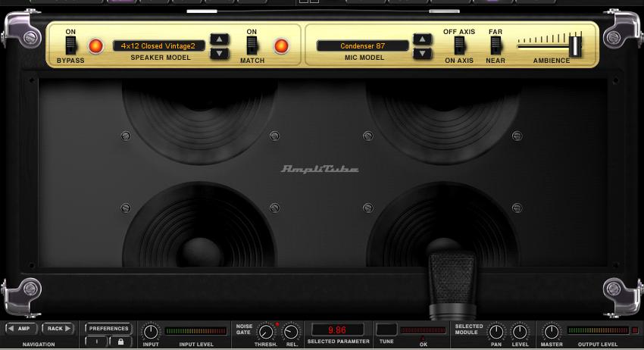This screenshot has width=644, height=350.
Task: Toggle the cabinet BYPASS switch
Action: [x=70, y=45]
